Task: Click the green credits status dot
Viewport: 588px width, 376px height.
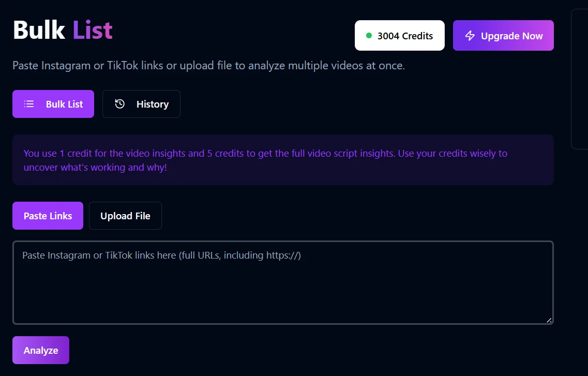Action: pos(368,36)
